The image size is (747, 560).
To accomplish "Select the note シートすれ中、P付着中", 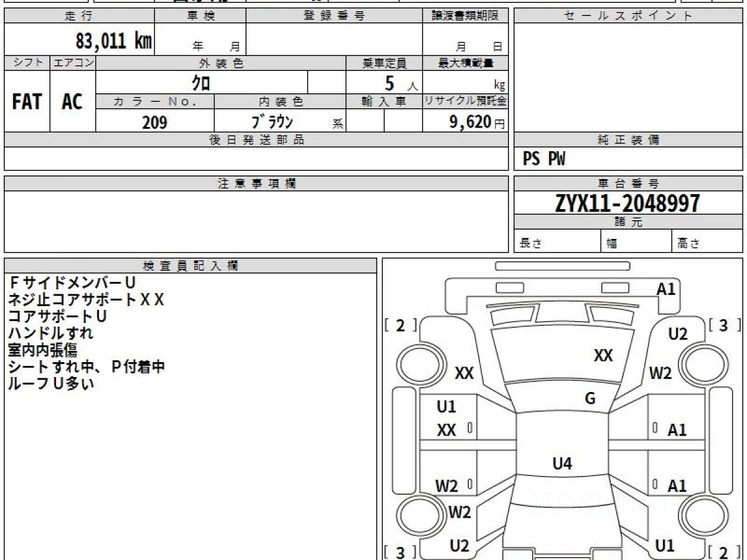I will point(86,366).
